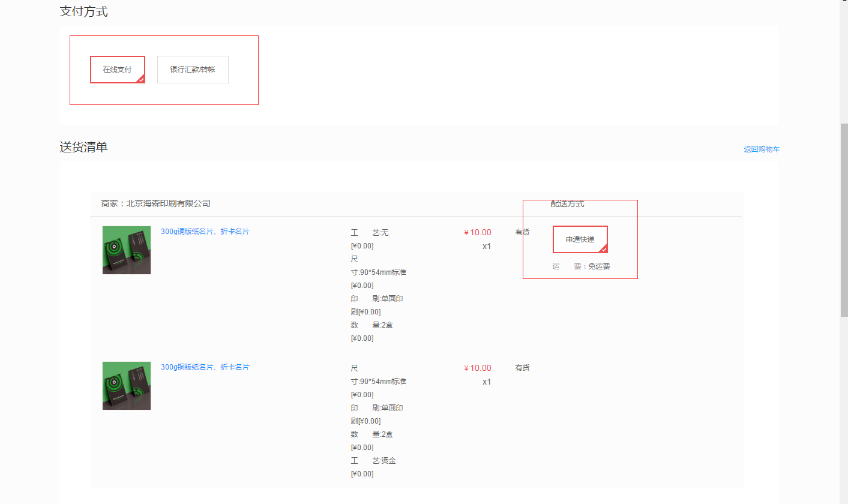Click the 免运费 shipping fee text
The image size is (848, 504).
click(x=599, y=266)
